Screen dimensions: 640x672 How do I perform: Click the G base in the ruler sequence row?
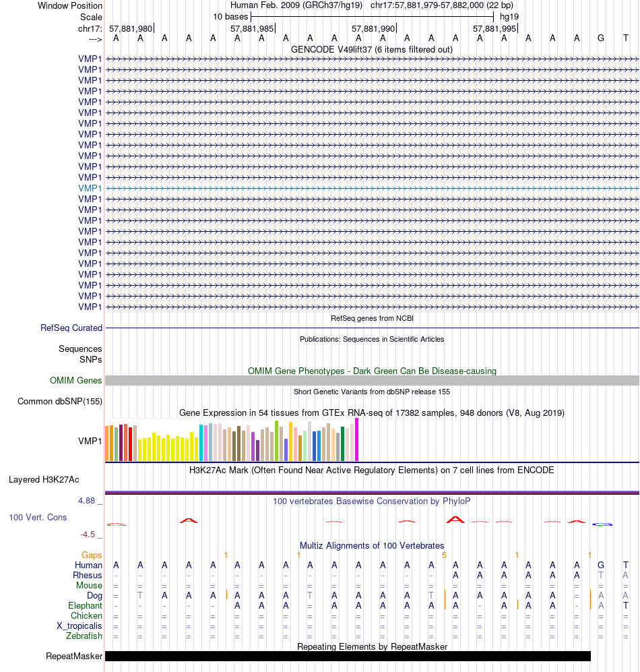[x=600, y=38]
